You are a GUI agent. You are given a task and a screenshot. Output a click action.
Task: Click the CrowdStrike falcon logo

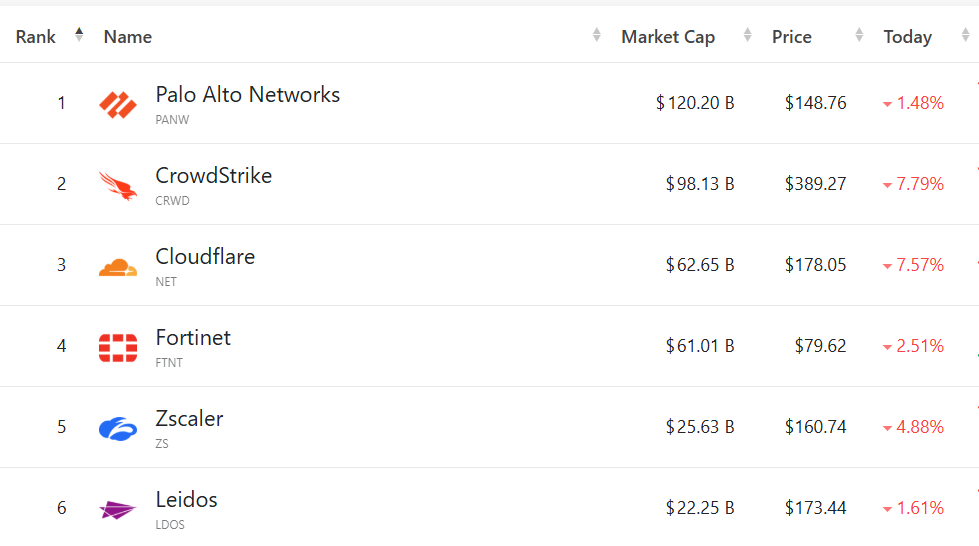[118, 185]
